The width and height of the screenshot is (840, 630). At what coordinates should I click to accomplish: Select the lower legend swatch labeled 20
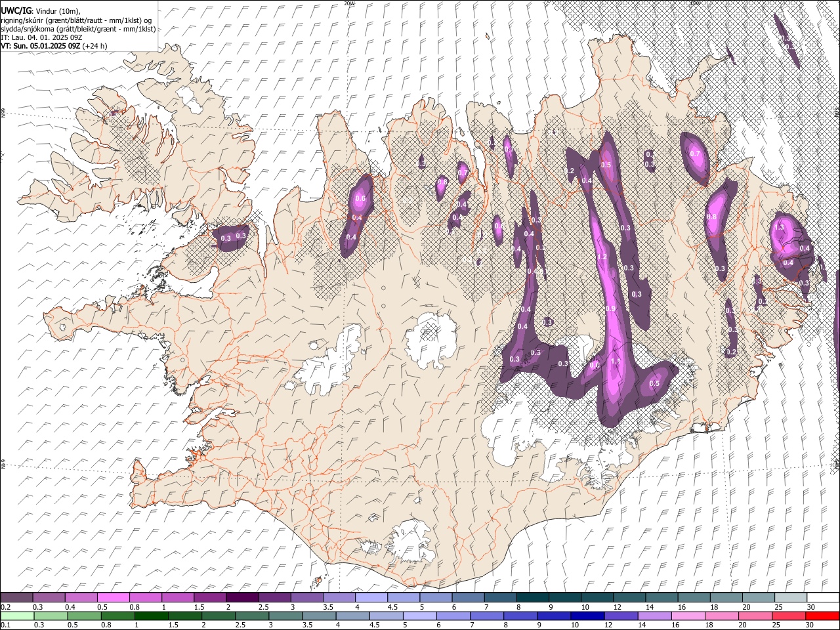coord(755,616)
